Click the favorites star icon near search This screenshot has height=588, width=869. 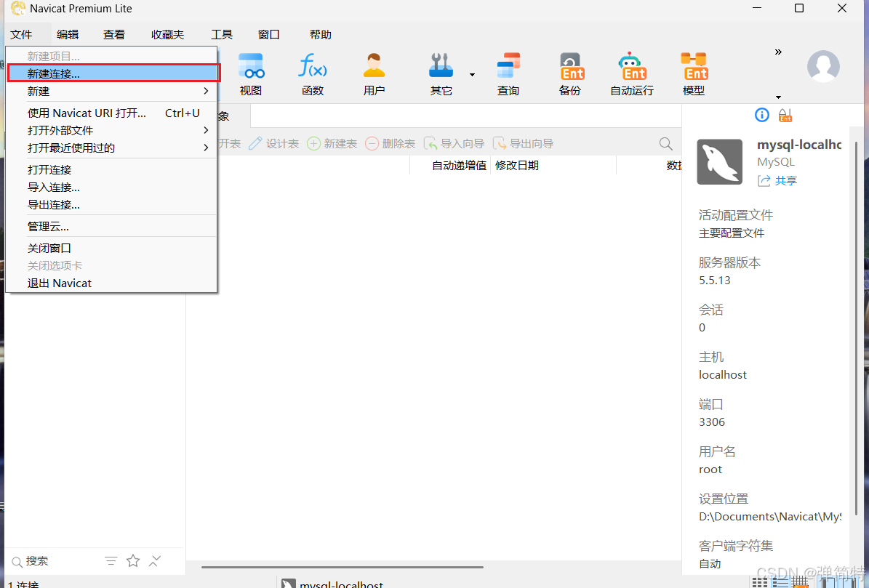pyautogui.click(x=133, y=561)
